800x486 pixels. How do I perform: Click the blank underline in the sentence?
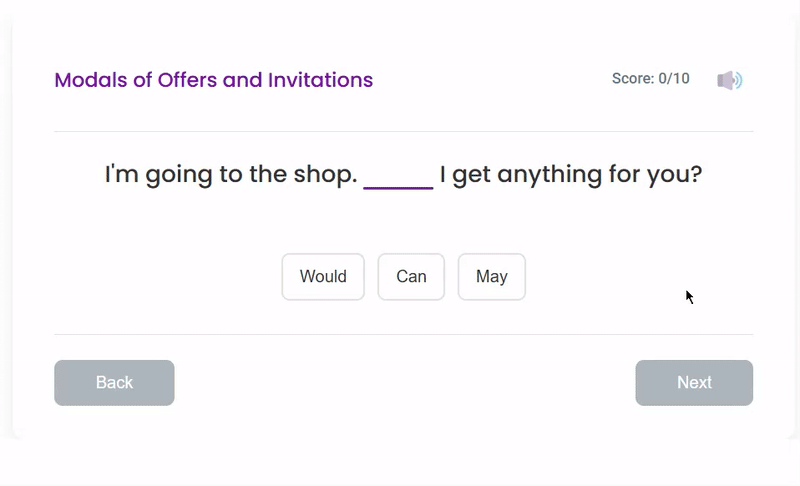point(398,178)
